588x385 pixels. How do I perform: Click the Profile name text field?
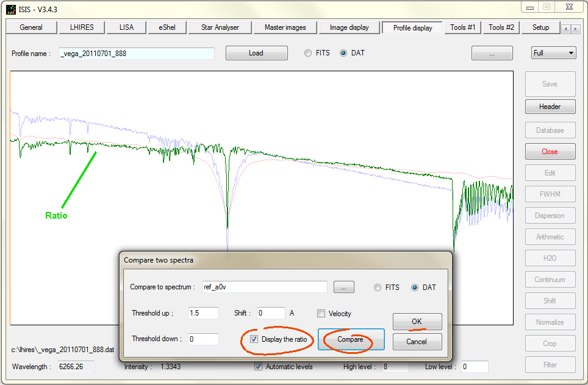tap(137, 54)
